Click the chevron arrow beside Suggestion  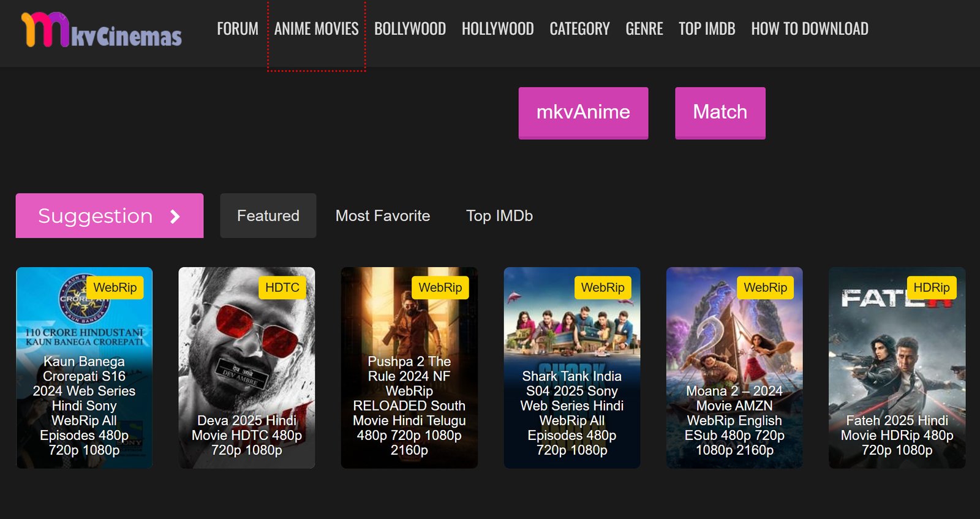pyautogui.click(x=175, y=216)
